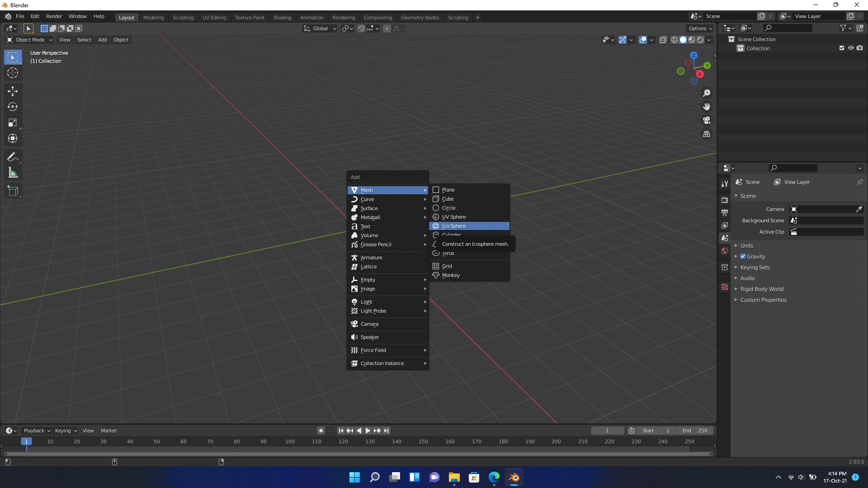Image resolution: width=868 pixels, height=488 pixels.
Task: Switch to Sculpting workspace tab
Action: coord(183,17)
